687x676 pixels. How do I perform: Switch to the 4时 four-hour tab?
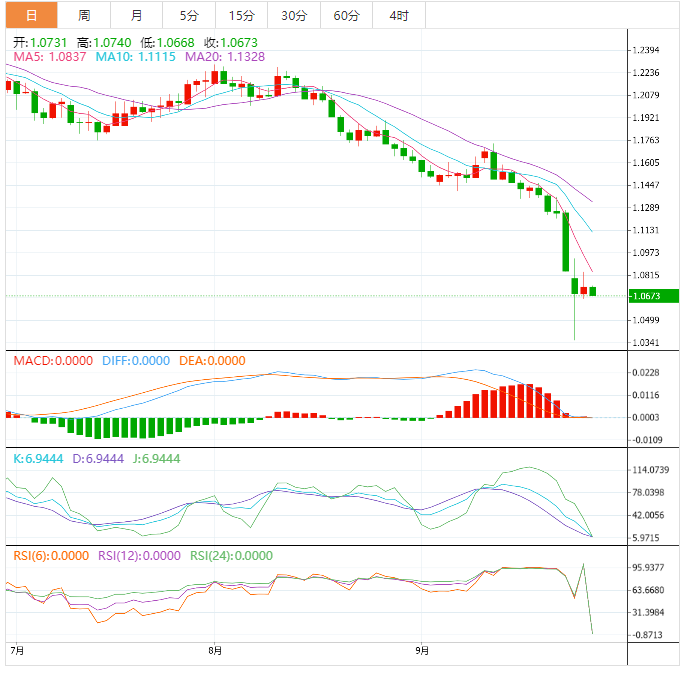(x=398, y=15)
